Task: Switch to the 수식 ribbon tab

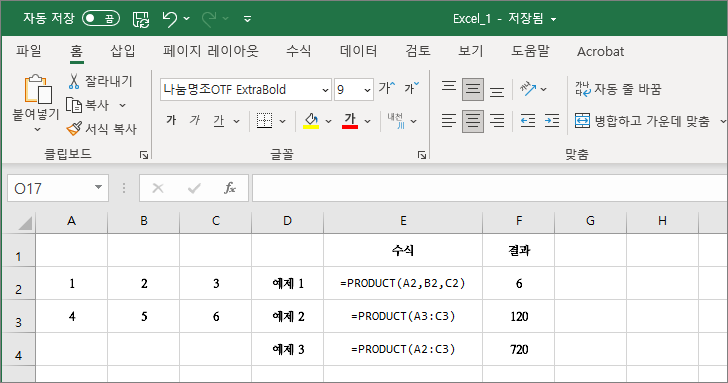Action: click(x=299, y=51)
